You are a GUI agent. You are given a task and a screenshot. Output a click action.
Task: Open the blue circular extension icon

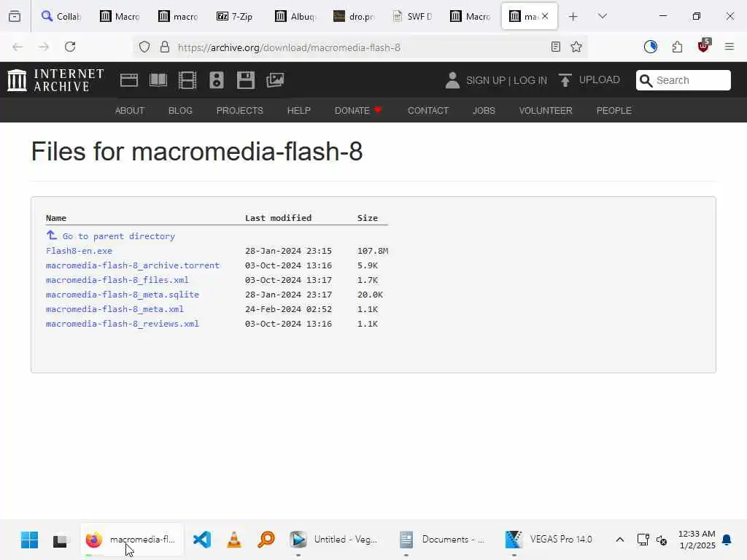pyautogui.click(x=650, y=47)
